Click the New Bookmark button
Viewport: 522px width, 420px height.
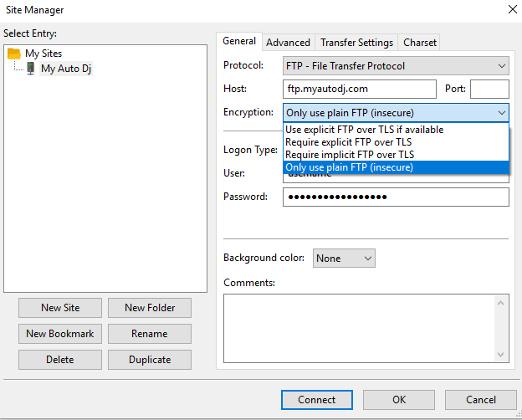(60, 334)
